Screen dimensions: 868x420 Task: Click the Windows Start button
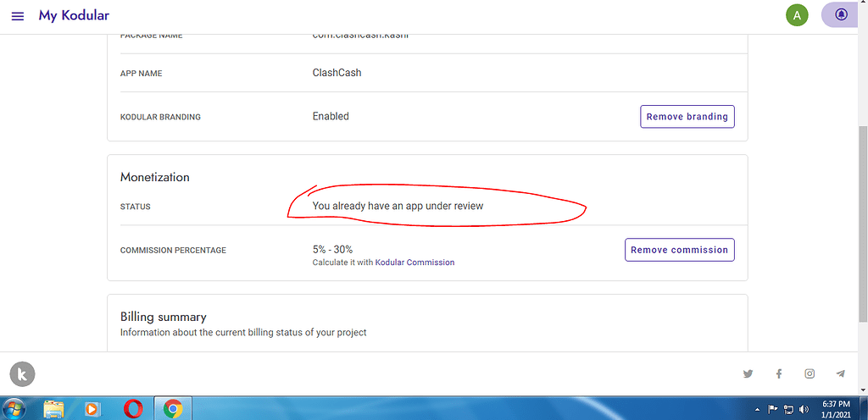pyautogui.click(x=13, y=409)
